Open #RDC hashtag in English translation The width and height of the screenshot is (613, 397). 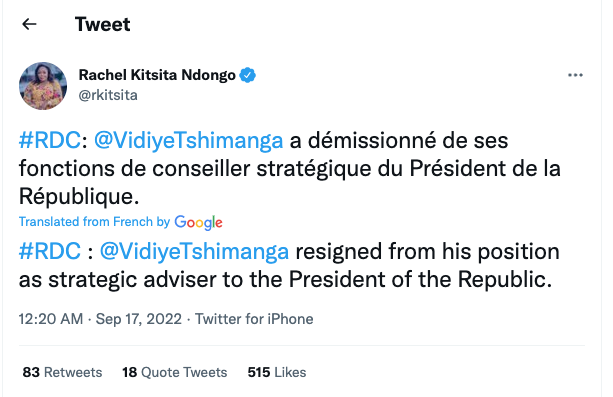point(50,251)
